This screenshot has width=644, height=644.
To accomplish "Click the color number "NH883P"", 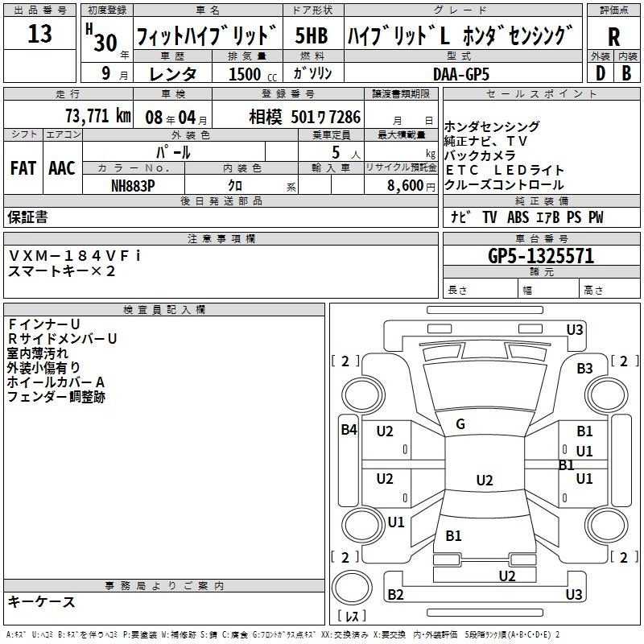I will coord(133,186).
